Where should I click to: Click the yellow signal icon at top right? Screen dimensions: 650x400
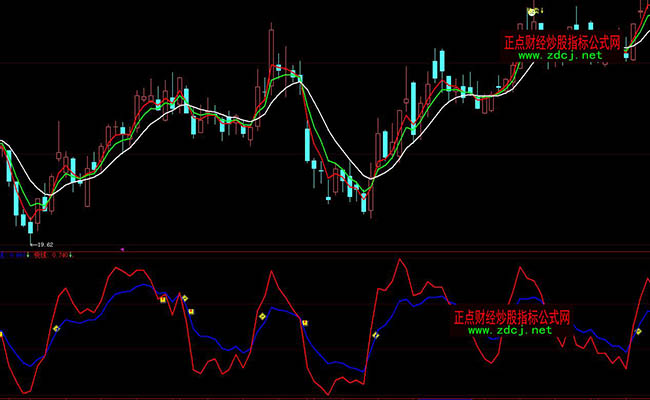[x=534, y=11]
